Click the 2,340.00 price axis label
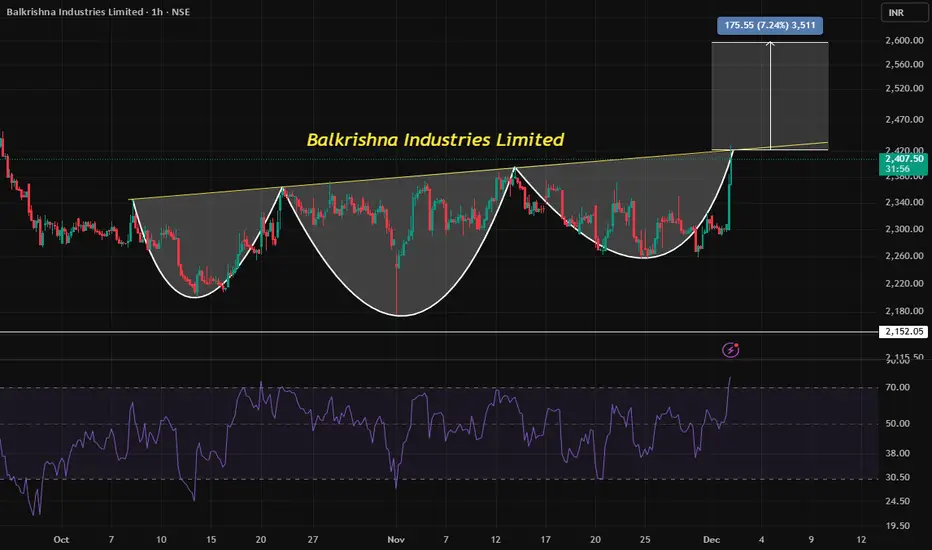The height and width of the screenshot is (550, 932). (x=904, y=202)
